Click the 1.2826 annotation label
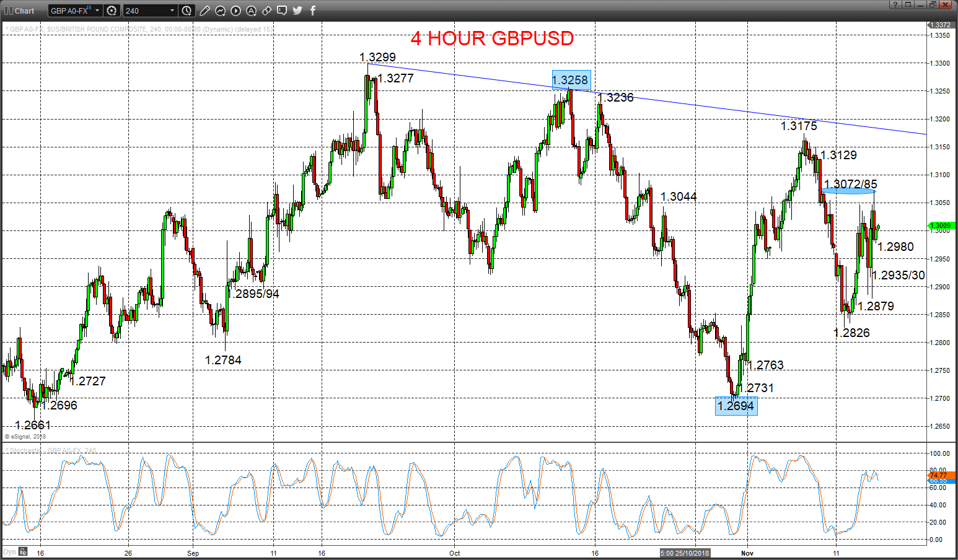The height and width of the screenshot is (560, 958). [852, 333]
